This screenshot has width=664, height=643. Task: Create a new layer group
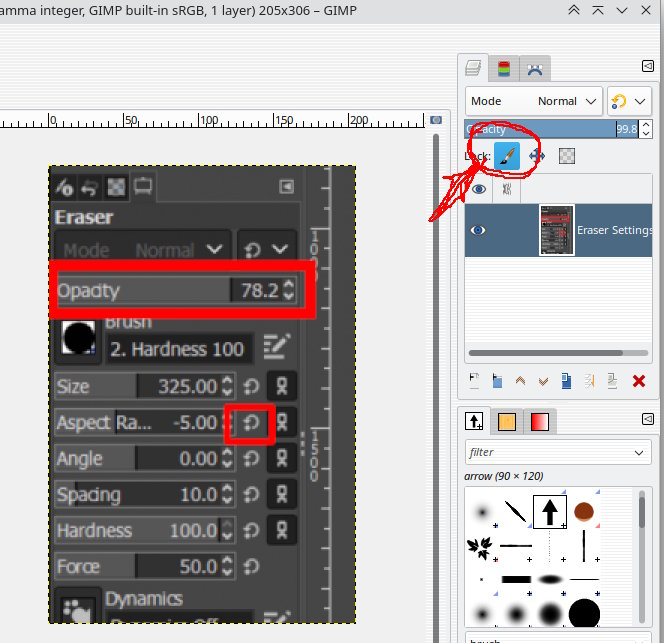click(x=497, y=380)
